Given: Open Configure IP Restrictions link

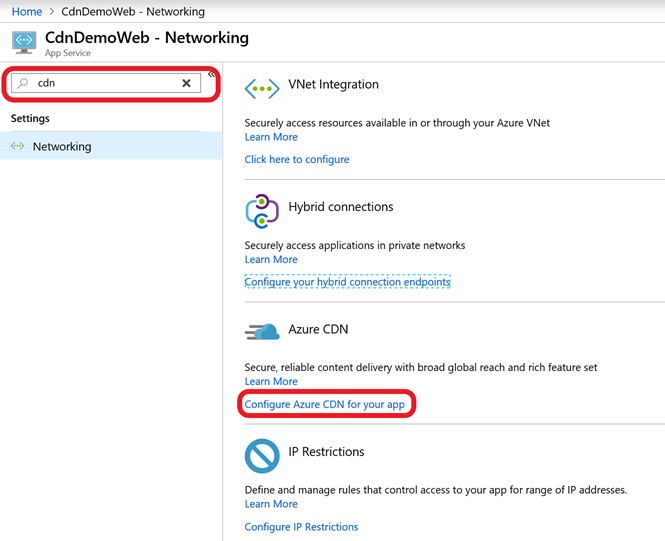Looking at the screenshot, I should click(302, 527).
